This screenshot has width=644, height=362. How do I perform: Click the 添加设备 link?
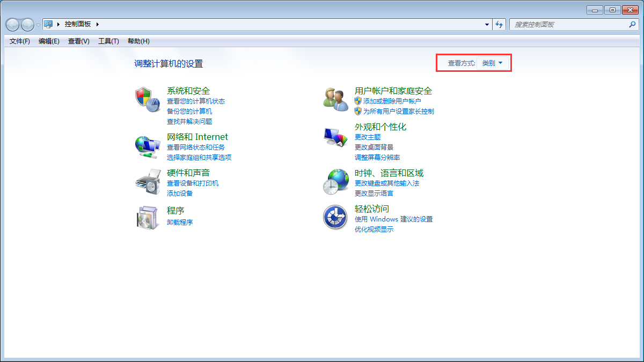coord(180,193)
